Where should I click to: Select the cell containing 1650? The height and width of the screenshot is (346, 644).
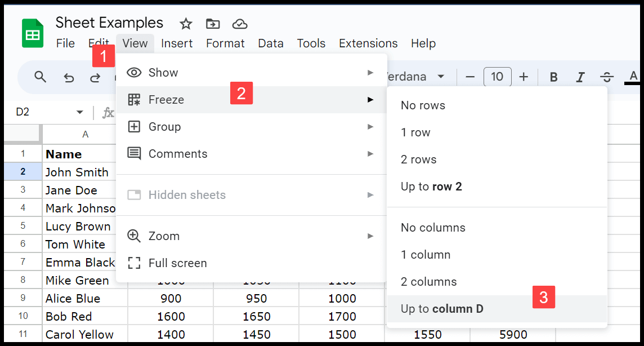pyautogui.click(x=256, y=316)
